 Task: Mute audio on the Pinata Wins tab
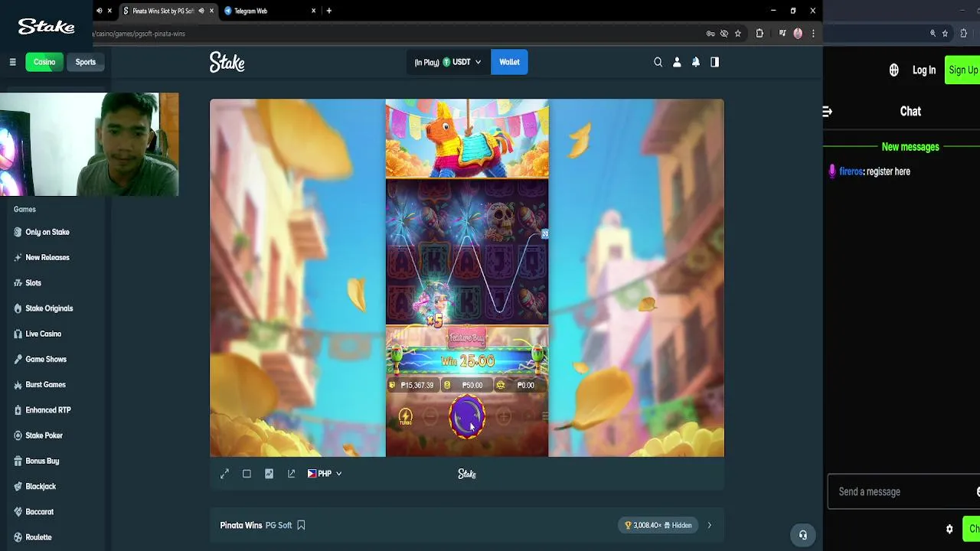click(x=201, y=11)
